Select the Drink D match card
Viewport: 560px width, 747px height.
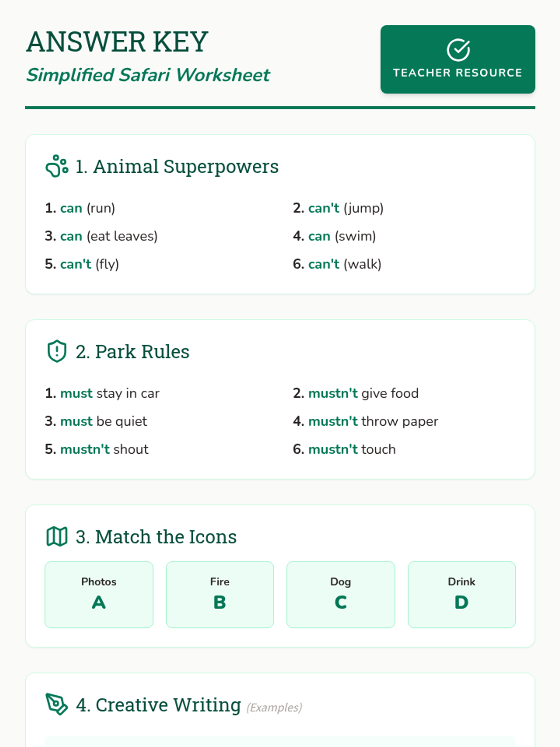pyautogui.click(x=462, y=594)
